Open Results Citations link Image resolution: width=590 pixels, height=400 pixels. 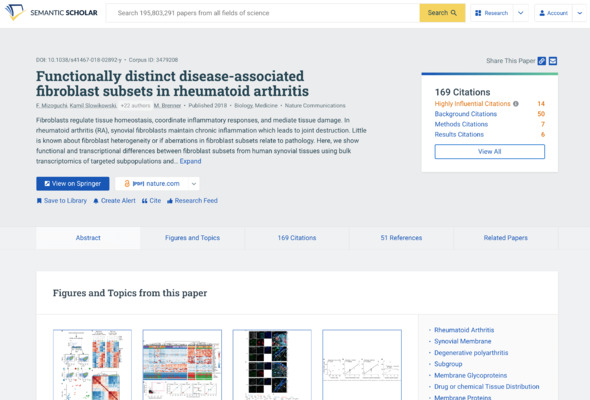pyautogui.click(x=459, y=134)
